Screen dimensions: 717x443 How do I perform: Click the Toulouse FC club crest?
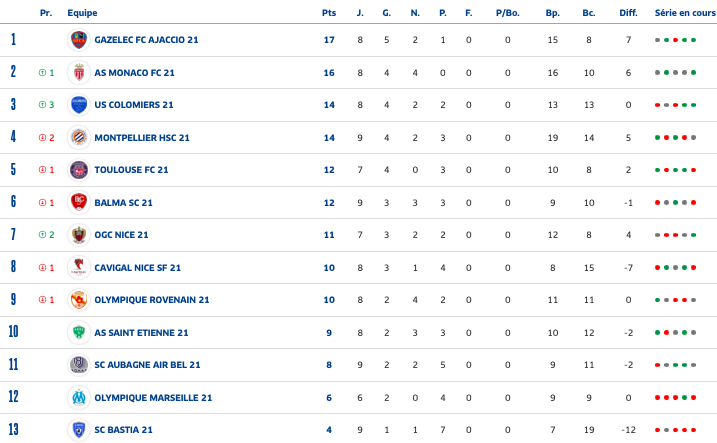(79, 170)
